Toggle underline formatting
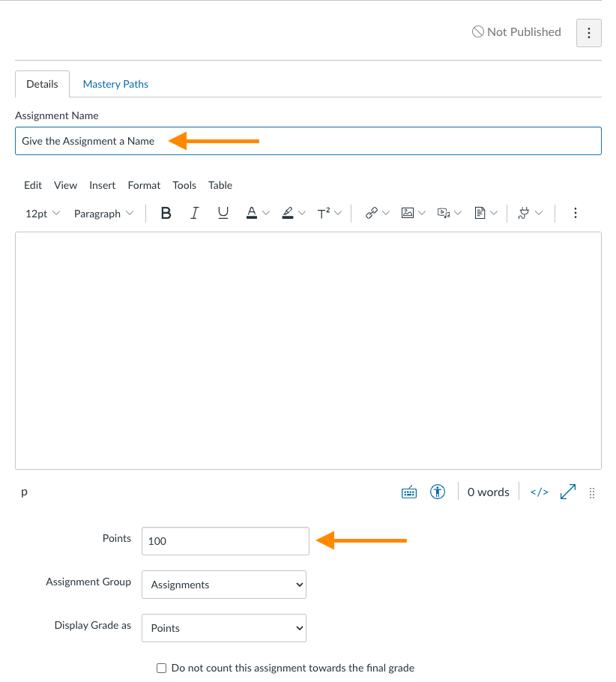This screenshot has height=682, width=616. pos(223,214)
